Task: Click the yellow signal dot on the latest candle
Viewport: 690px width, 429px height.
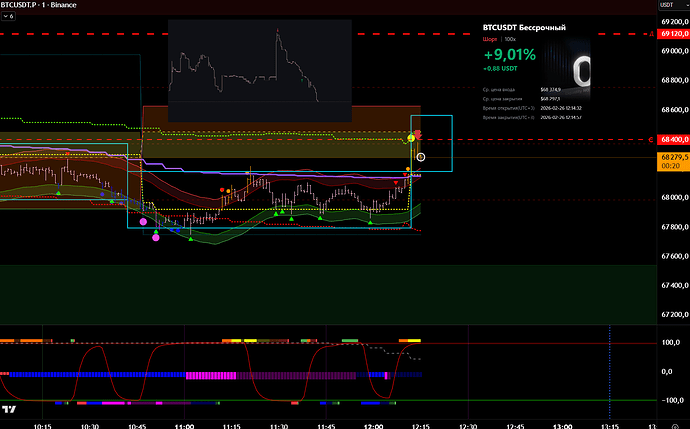Action: pos(411,137)
